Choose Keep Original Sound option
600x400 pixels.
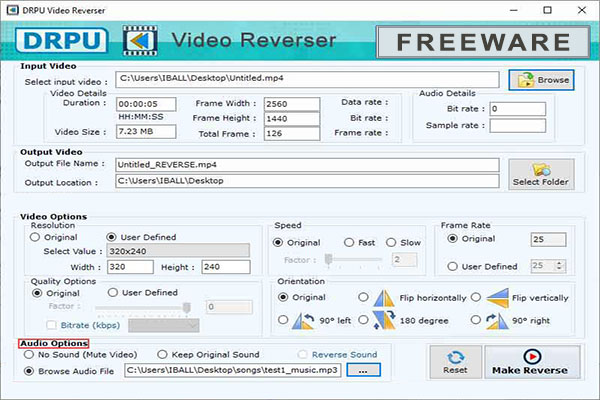coord(162,355)
